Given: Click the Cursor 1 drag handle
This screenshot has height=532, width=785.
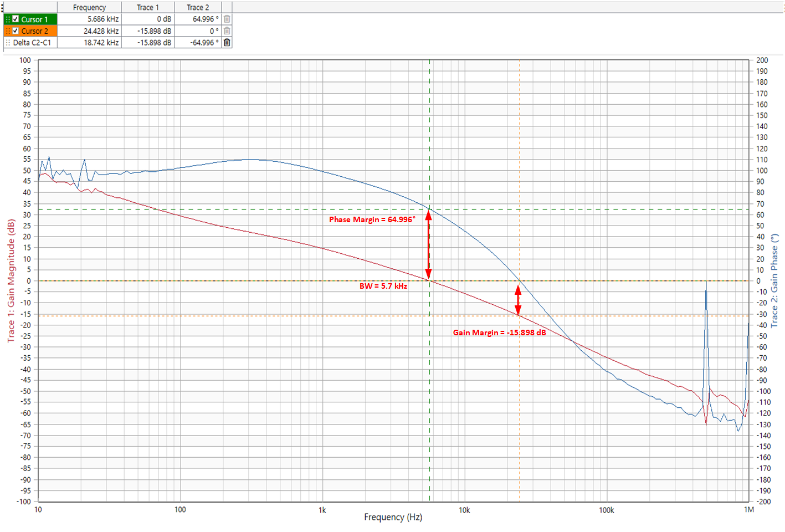Looking at the screenshot, I should click(8, 19).
